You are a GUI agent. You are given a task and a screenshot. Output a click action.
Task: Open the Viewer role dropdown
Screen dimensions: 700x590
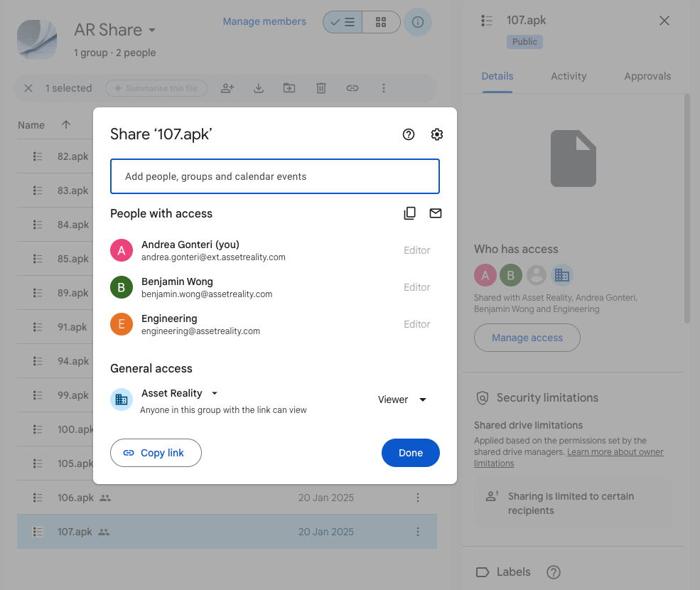(x=402, y=399)
